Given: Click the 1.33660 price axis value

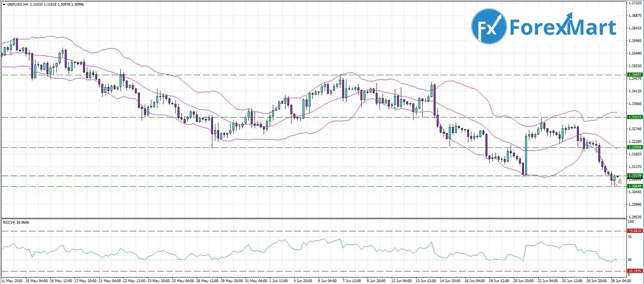Looking at the screenshot, I should (634, 104).
